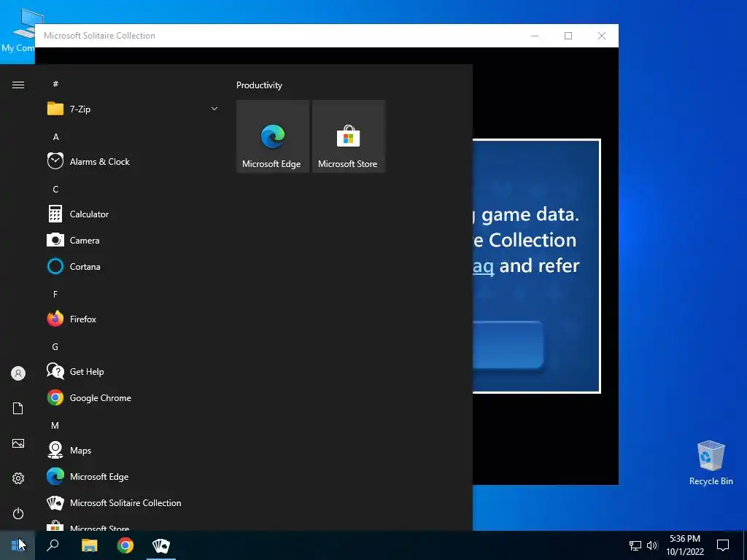
Task: Open the clock showing 5:36 PM
Action: [684, 545]
